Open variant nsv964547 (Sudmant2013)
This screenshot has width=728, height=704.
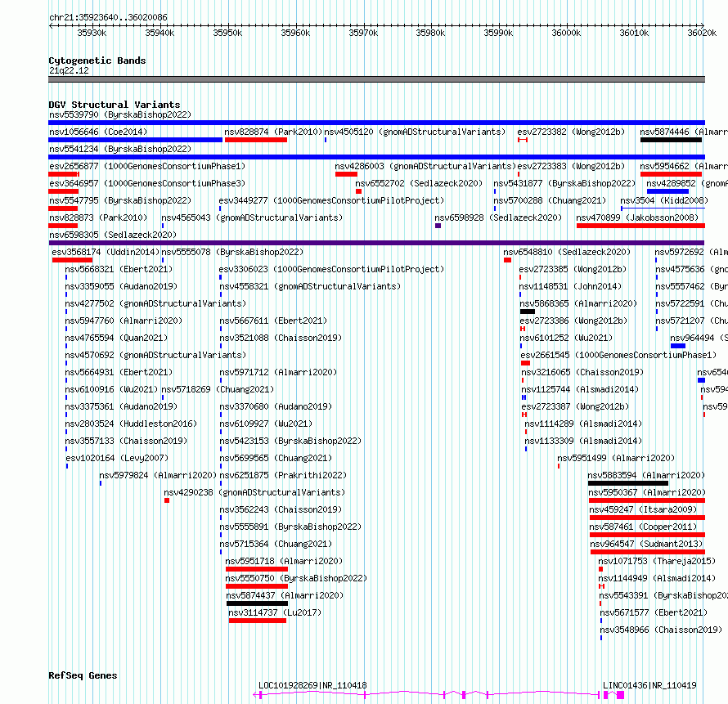(x=646, y=544)
